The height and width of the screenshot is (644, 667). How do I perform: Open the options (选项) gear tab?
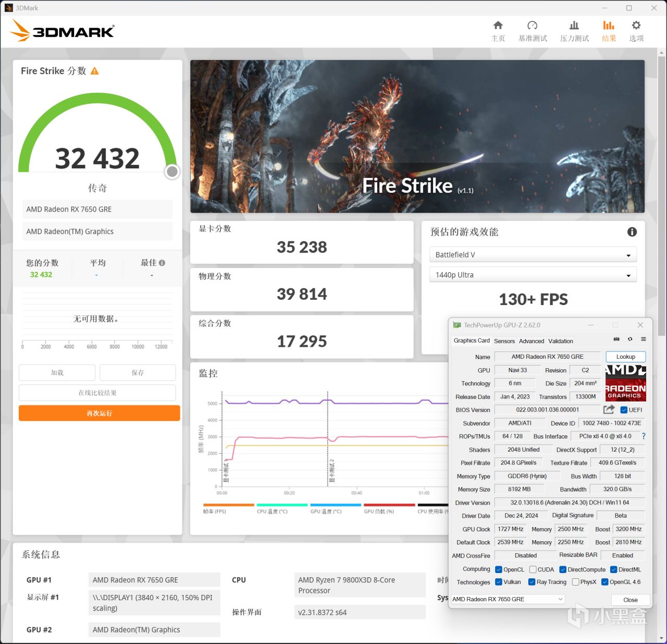636,31
